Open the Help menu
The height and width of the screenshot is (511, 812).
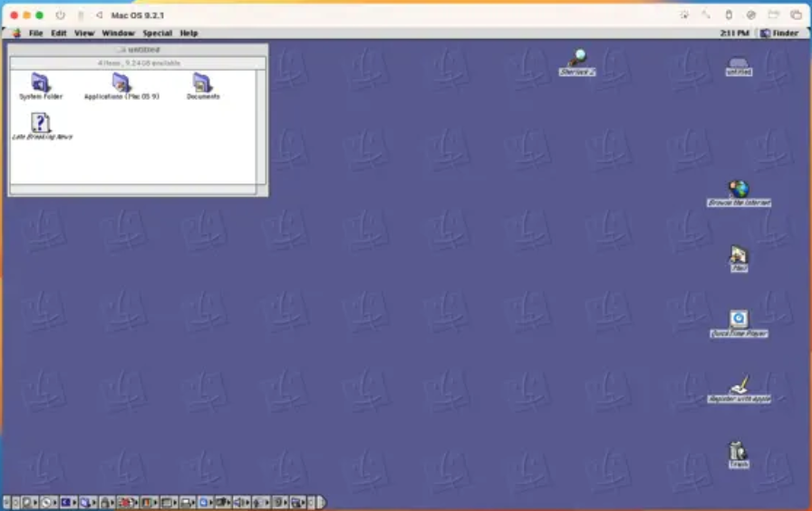pos(189,34)
